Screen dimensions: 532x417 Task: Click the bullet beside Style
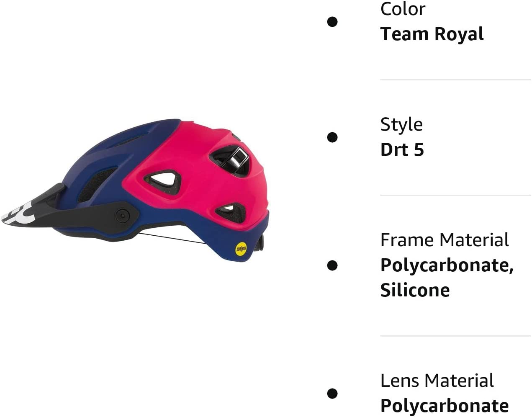(332, 137)
